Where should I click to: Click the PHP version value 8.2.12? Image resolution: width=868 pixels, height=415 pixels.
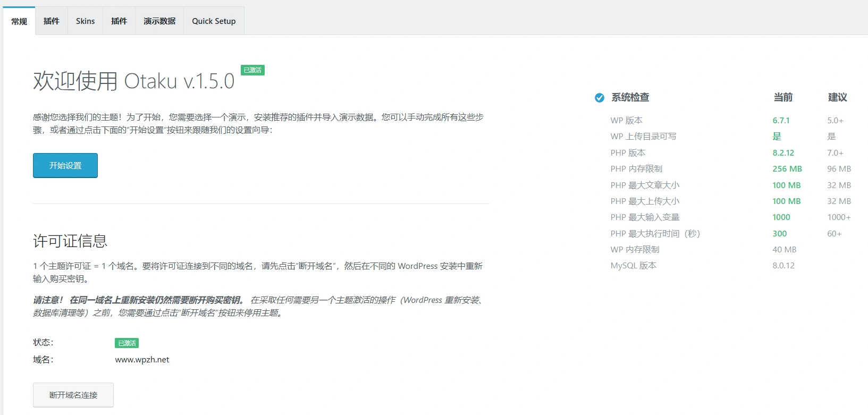click(x=783, y=153)
